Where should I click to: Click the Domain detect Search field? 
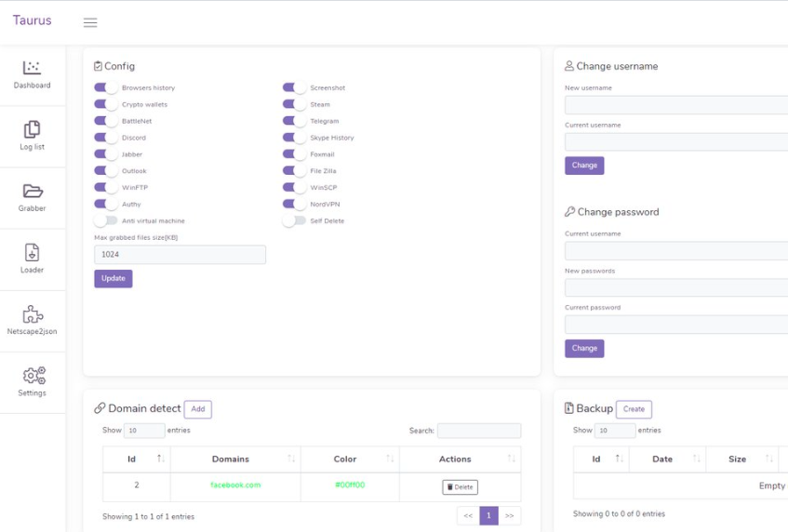click(479, 431)
